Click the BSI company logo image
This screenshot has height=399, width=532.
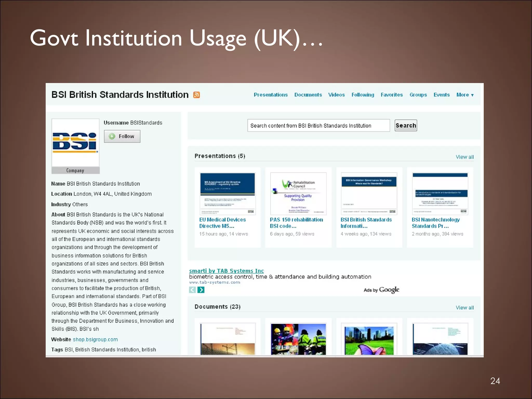point(75,143)
